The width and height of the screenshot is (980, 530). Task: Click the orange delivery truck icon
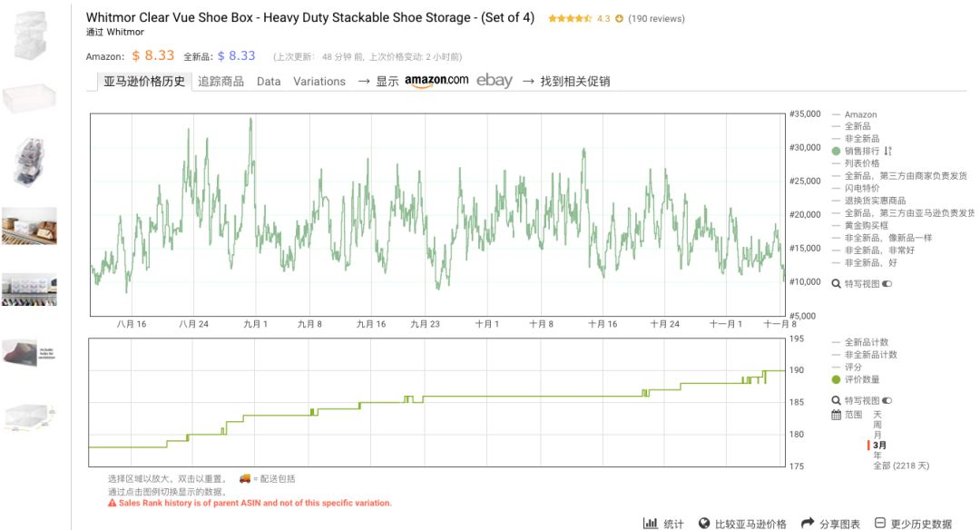(x=245, y=479)
